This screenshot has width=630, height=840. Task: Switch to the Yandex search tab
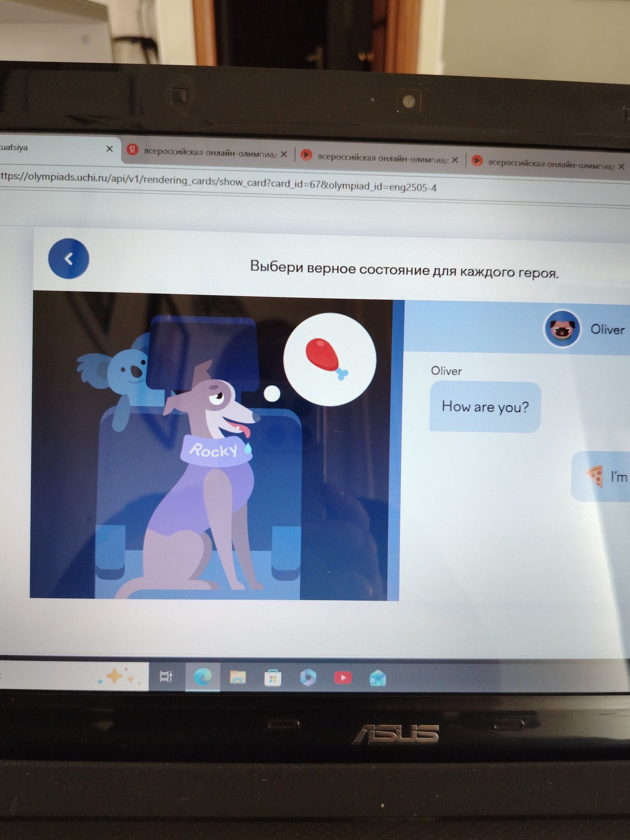tap(206, 152)
